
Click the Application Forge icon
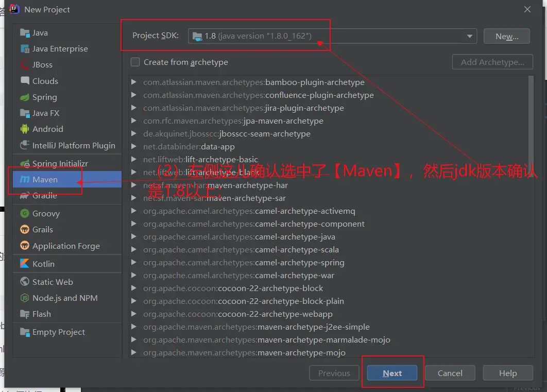click(25, 246)
